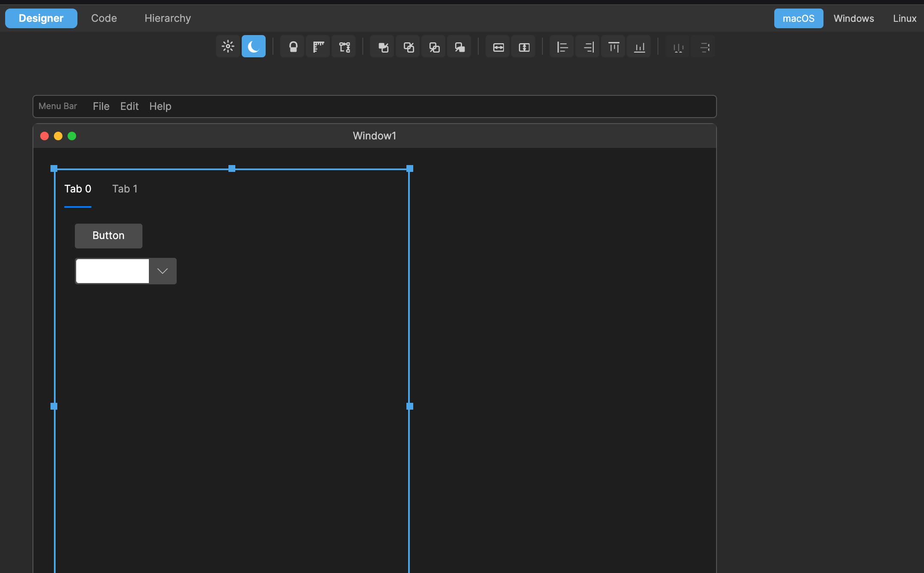Switch to the Code view
Screen dimensions: 924x573
[104, 18]
